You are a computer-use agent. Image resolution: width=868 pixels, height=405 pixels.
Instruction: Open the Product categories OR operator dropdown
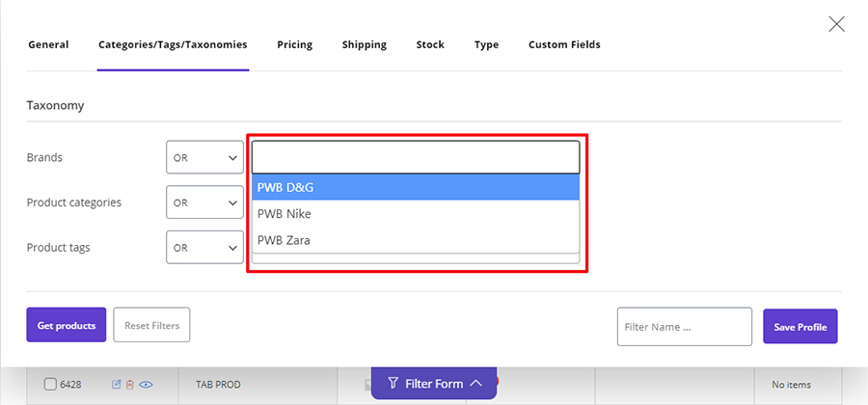pos(204,202)
